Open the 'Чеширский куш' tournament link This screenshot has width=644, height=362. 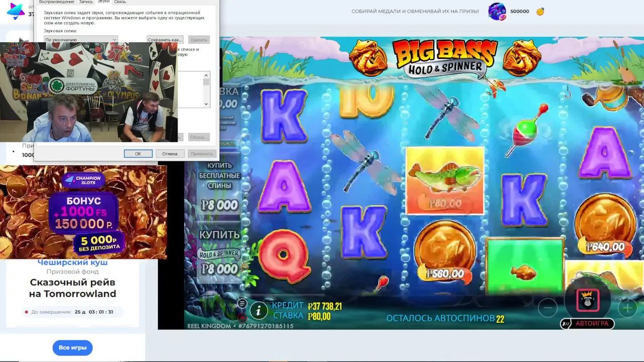(x=72, y=262)
